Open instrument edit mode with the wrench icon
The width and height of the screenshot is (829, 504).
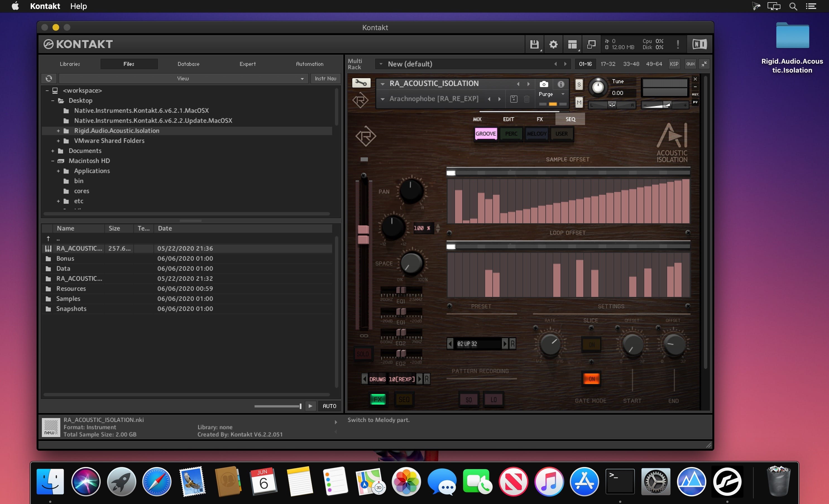pos(361,83)
